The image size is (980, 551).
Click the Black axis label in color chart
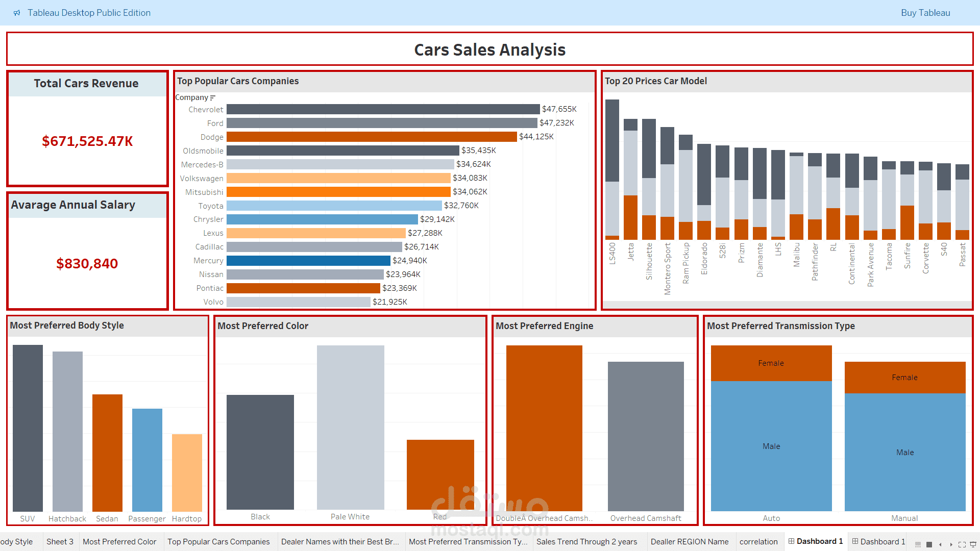[260, 517]
